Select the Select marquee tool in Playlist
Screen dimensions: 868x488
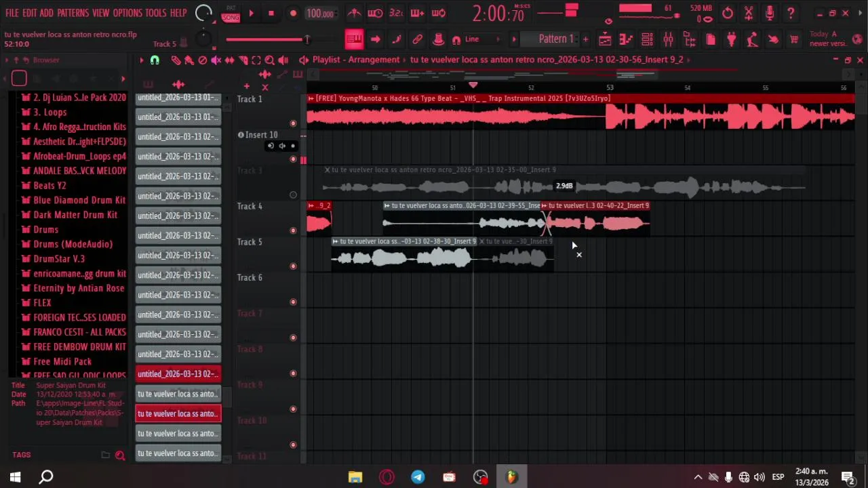coord(256,60)
